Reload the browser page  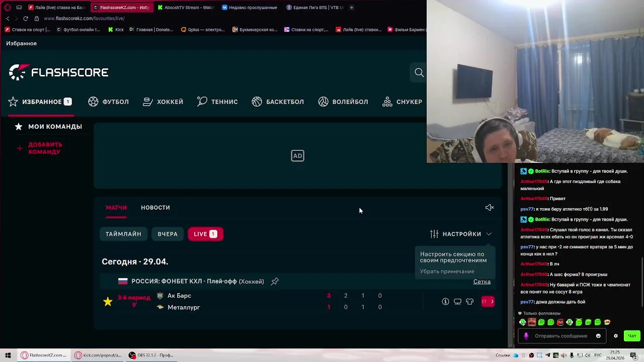click(x=26, y=19)
